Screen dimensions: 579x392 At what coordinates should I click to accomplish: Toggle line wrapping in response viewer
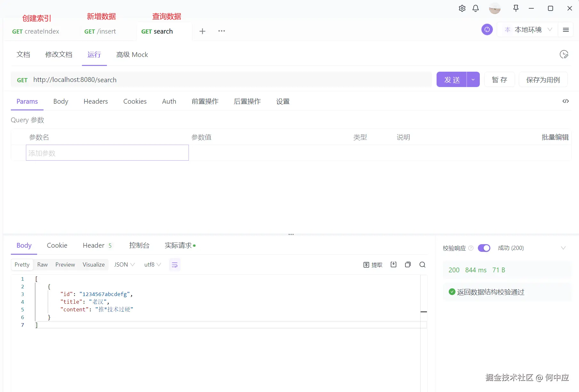click(174, 265)
